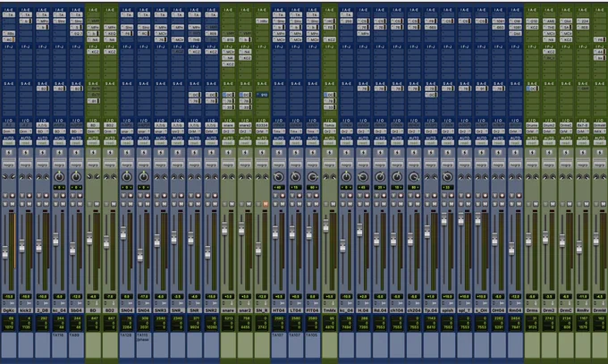Open automation mode selector on RmRv track
The image size is (608, 364).
pyautogui.click(x=583, y=143)
